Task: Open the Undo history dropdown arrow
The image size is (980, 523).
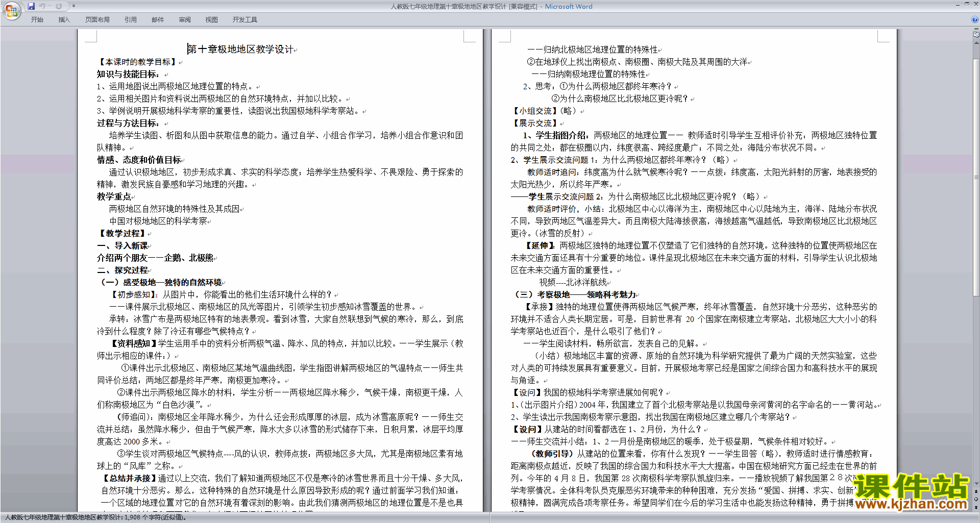Action: (50, 6)
